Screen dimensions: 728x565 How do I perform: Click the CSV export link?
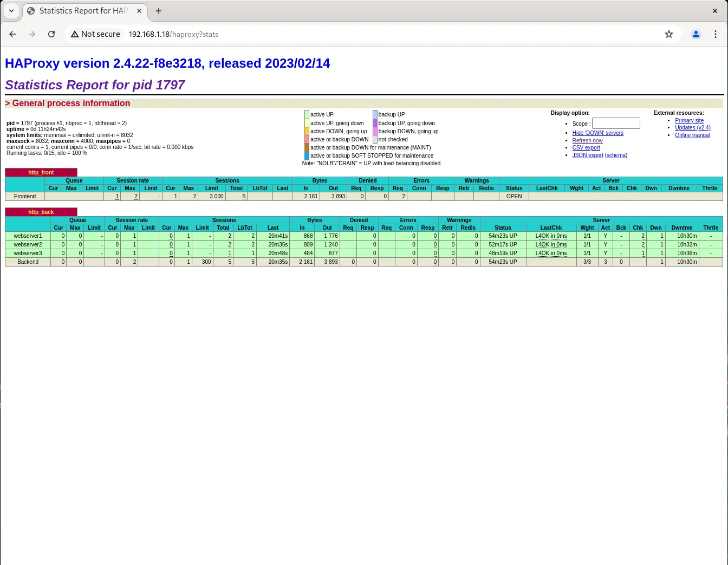point(586,148)
